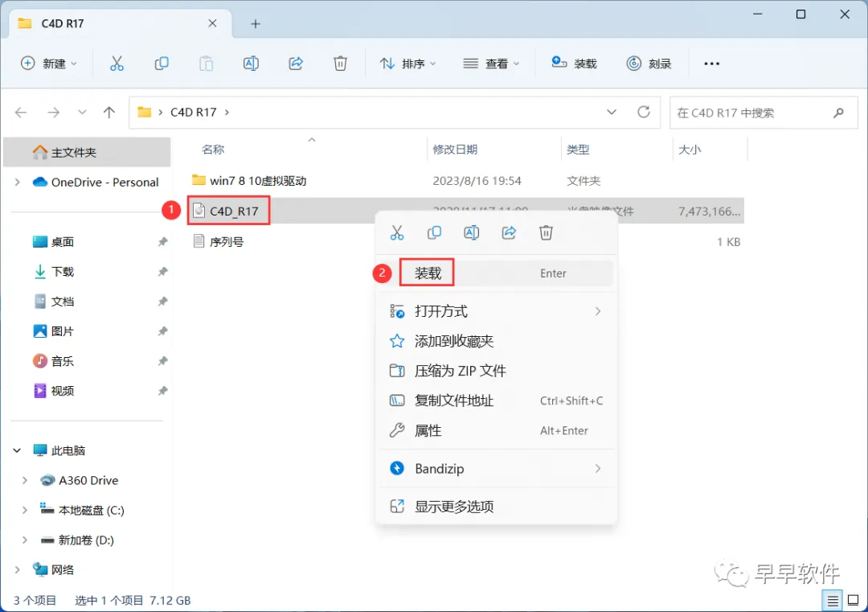Expand OneDrive - Personal tree node
The image size is (868, 612).
point(17,183)
